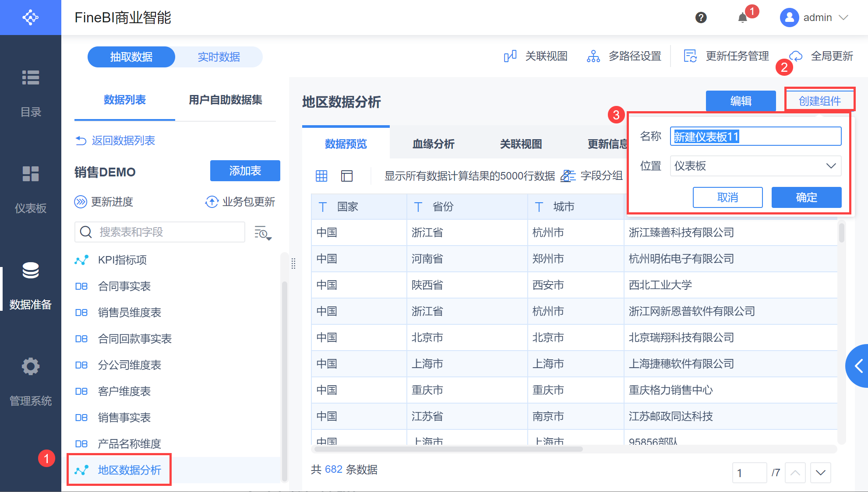Viewport: 868px width, 492px height.
Task: Click the 搜索表和字段 search field
Action: coord(166,232)
